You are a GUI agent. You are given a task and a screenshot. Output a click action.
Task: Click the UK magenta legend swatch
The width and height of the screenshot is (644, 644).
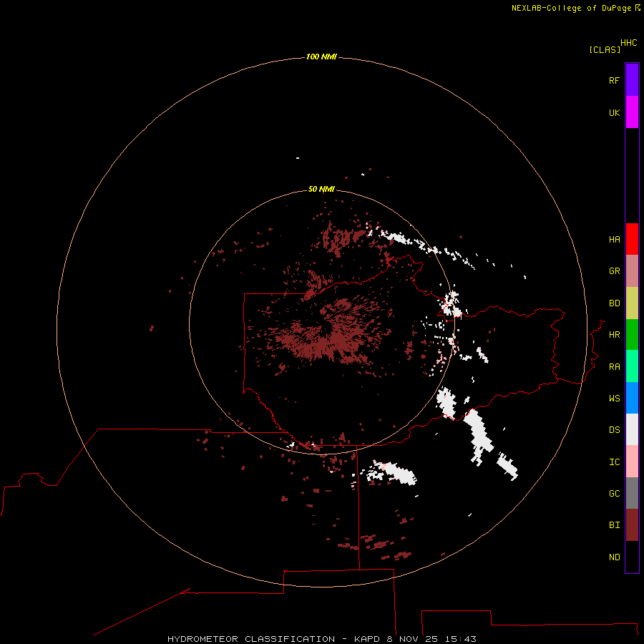(632, 112)
